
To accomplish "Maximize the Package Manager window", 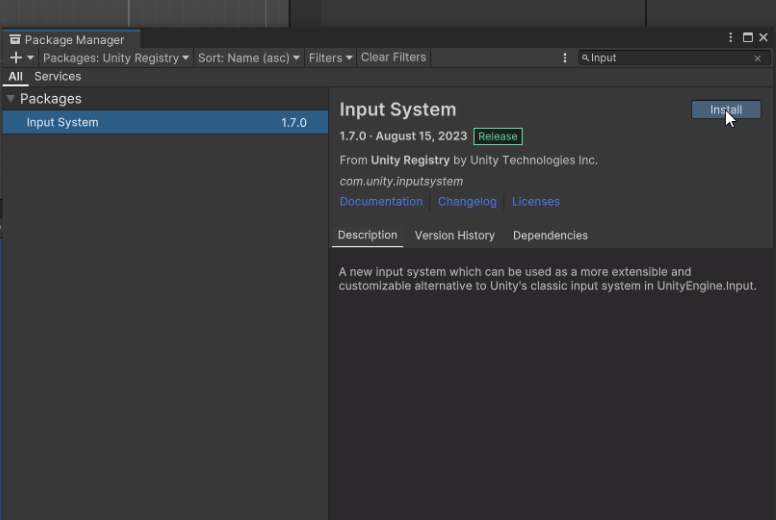I will 748,38.
